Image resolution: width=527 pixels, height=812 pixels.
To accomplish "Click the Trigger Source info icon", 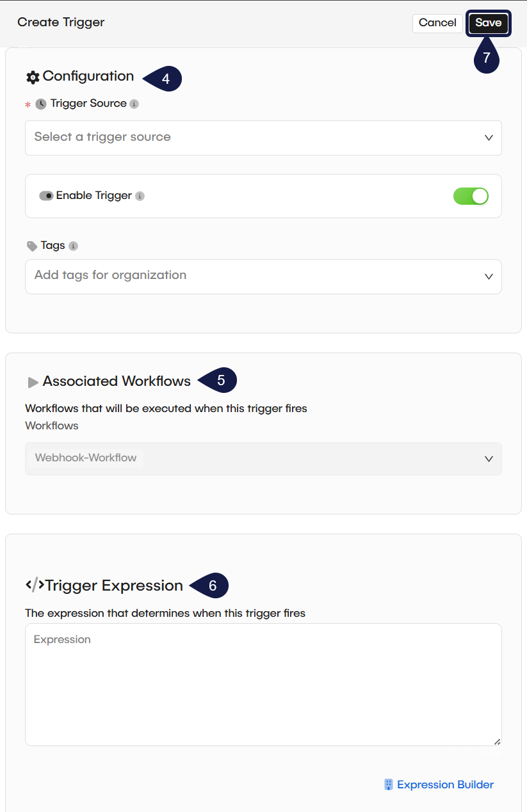I will click(134, 104).
